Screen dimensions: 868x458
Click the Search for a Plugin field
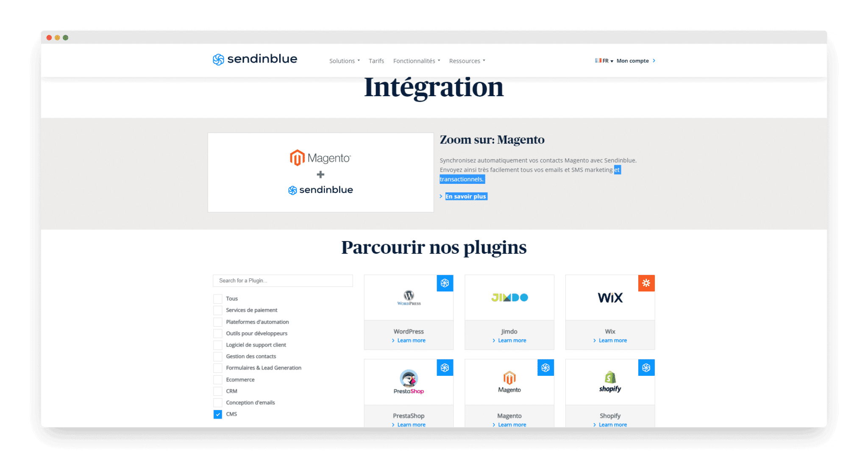pyautogui.click(x=283, y=280)
